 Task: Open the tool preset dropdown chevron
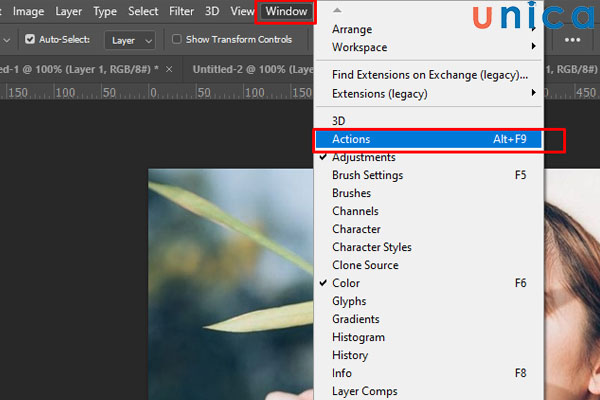click(x=7, y=40)
